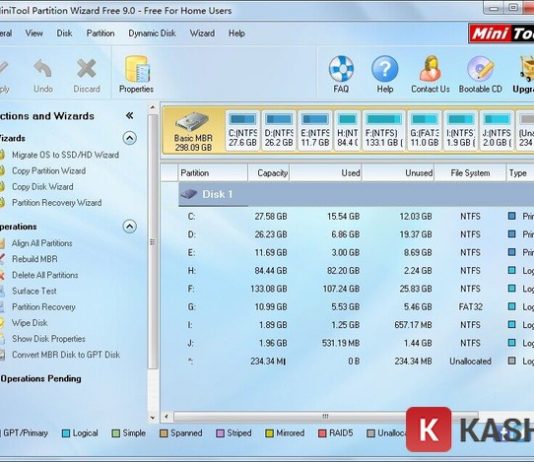Select the C: partition block in disk map
534x462 pixels.
click(x=242, y=130)
